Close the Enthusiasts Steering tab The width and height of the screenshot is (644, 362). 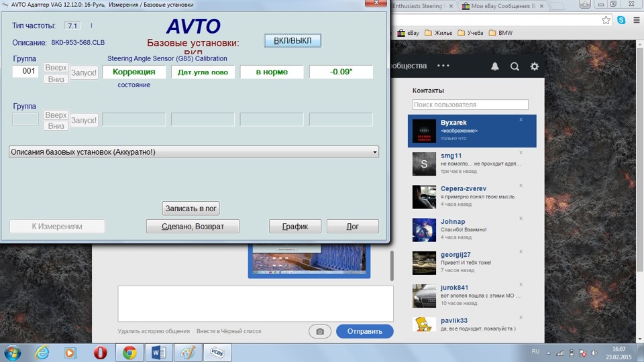click(451, 6)
